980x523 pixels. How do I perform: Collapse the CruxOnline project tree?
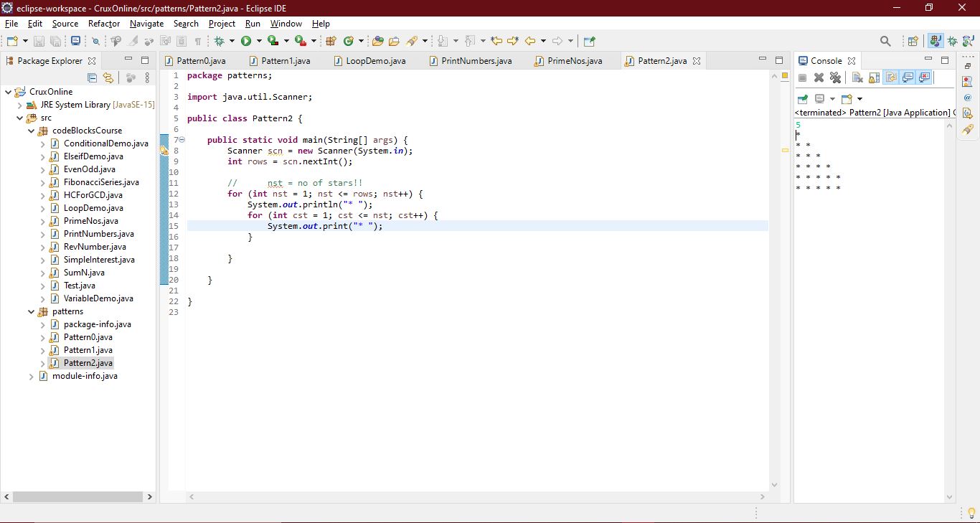tap(9, 92)
